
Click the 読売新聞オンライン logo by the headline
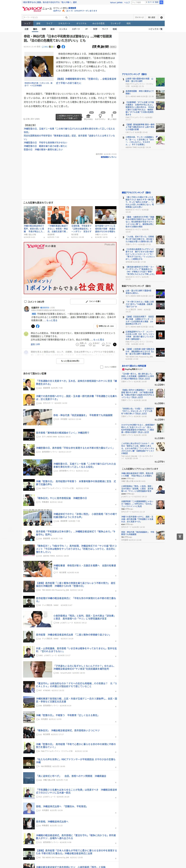coord(104,47)
